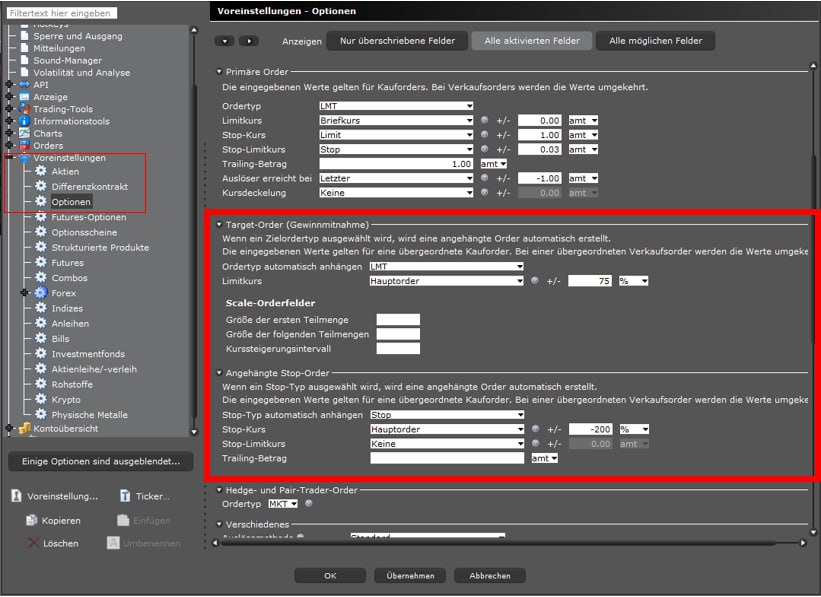Click the Kontoübersicht coins icon
This screenshot has height=597, width=821.
point(25,429)
